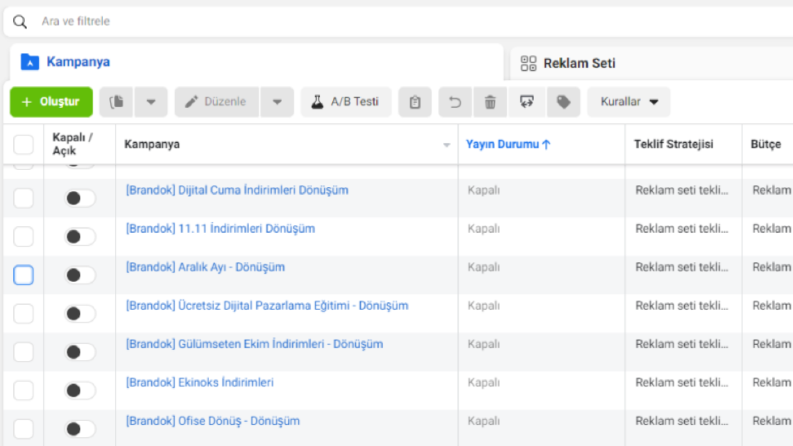
Task: Toggle on Aralık Ayı campaign
Action: click(80, 275)
